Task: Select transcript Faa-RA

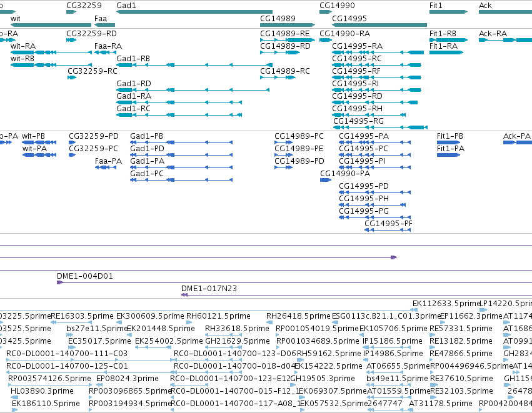Action: tap(105, 52)
